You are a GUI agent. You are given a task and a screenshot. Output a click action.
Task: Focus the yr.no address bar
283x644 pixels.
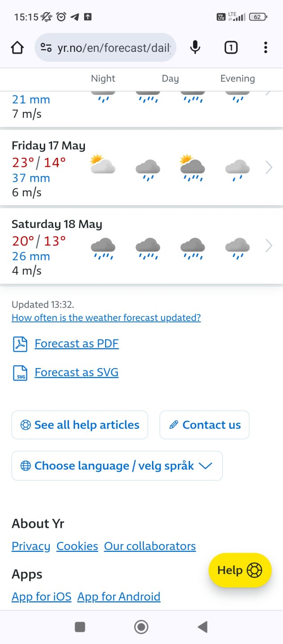tap(114, 47)
